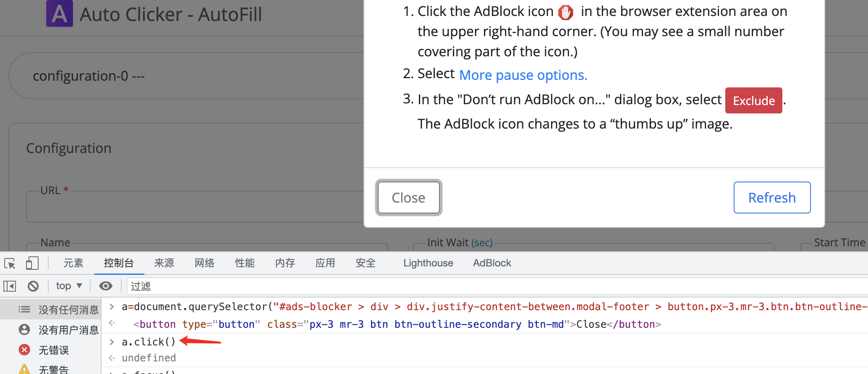Focus the Init Wait input field
Screen dimensions: 868x374
pyautogui.click(x=593, y=248)
